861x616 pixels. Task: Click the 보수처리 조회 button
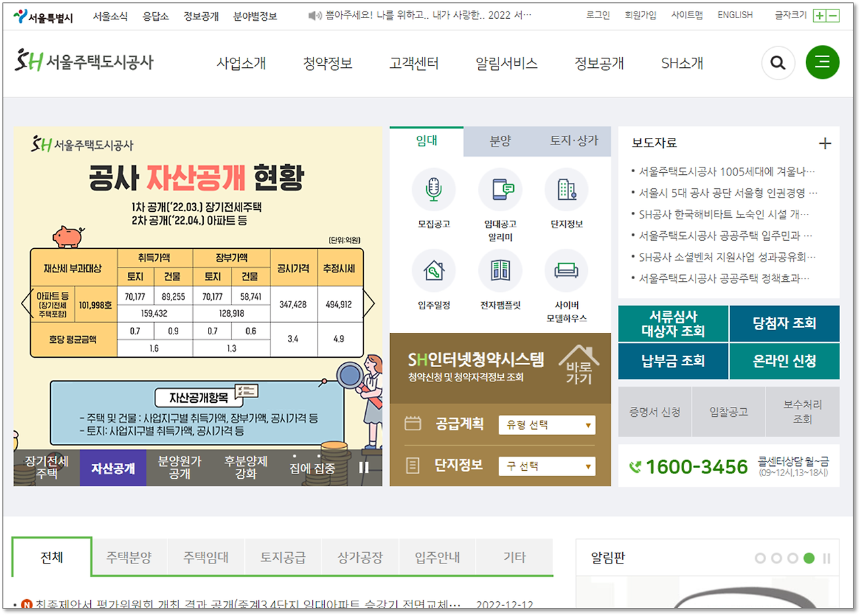(802, 412)
